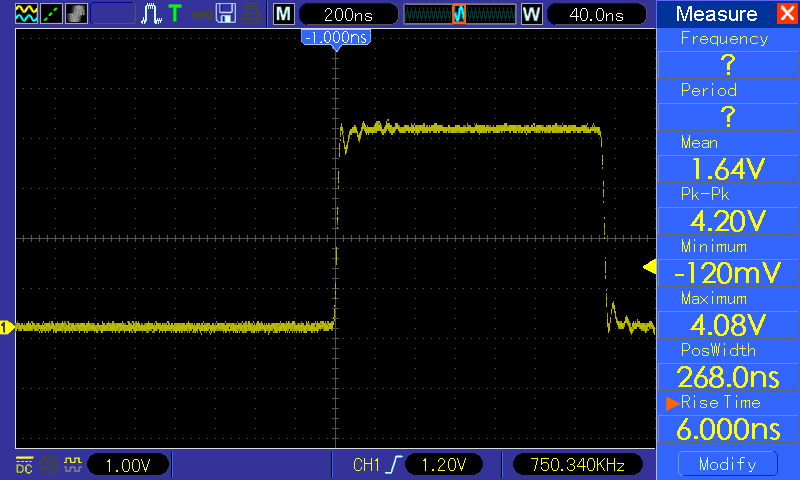Click the empty status box in top toolbar

click(113, 14)
